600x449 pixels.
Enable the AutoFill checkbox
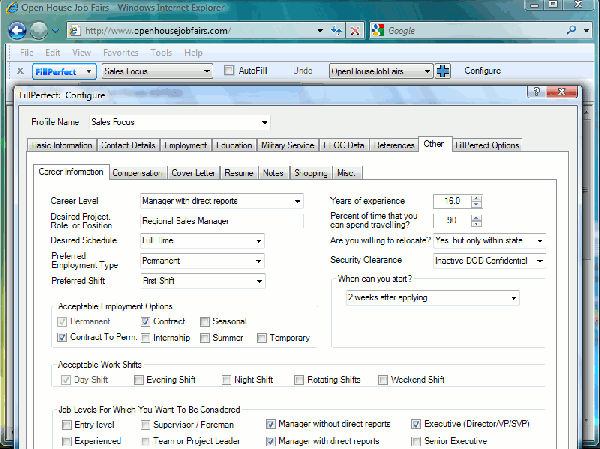point(230,71)
